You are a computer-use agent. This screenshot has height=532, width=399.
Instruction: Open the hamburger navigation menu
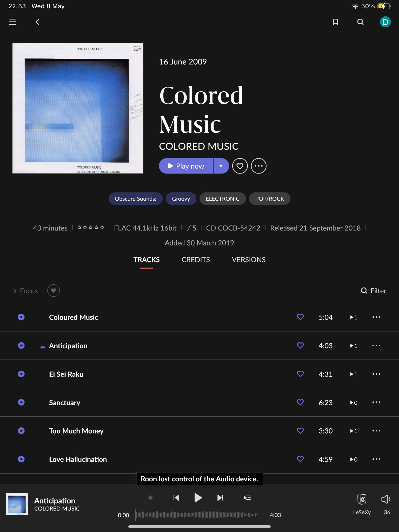[x=12, y=22]
